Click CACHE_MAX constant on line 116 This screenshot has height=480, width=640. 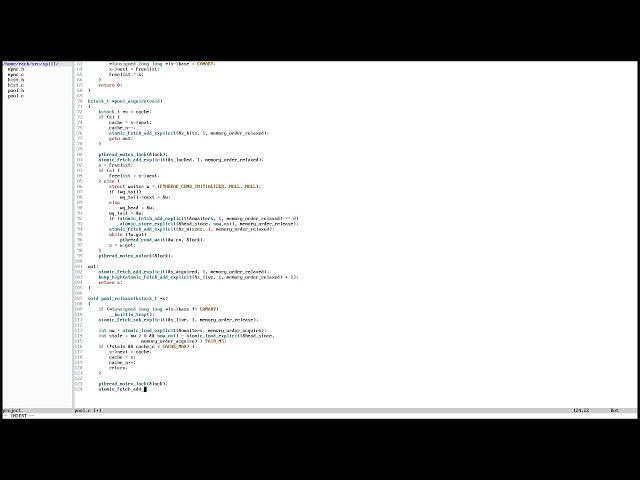[175, 347]
